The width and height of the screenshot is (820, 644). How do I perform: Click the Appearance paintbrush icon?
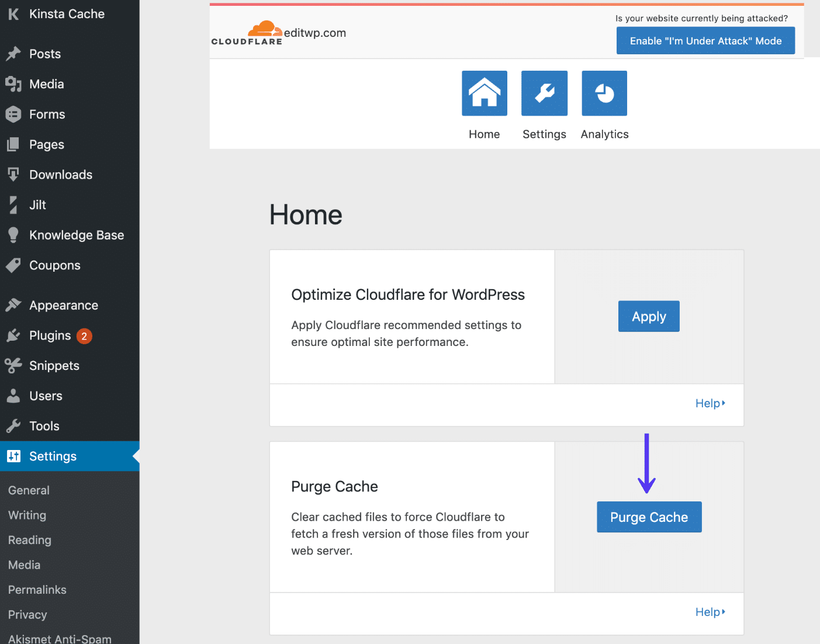click(x=13, y=304)
